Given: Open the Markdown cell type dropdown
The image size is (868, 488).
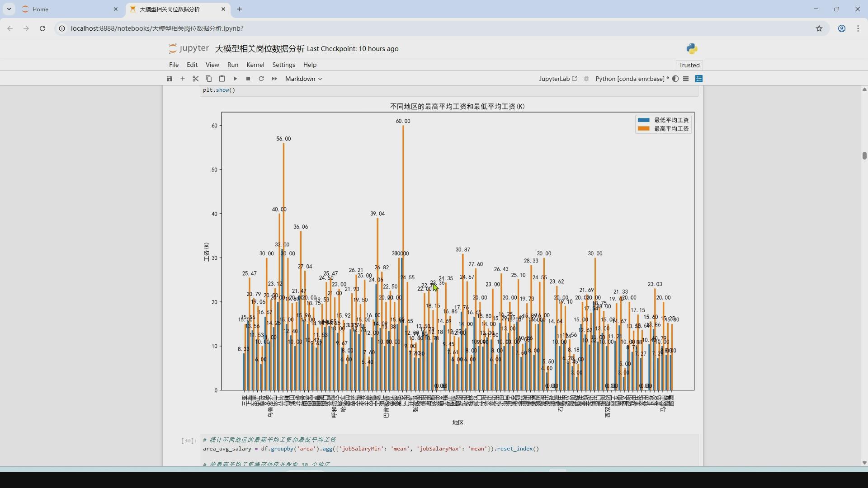Looking at the screenshot, I should pos(303,79).
